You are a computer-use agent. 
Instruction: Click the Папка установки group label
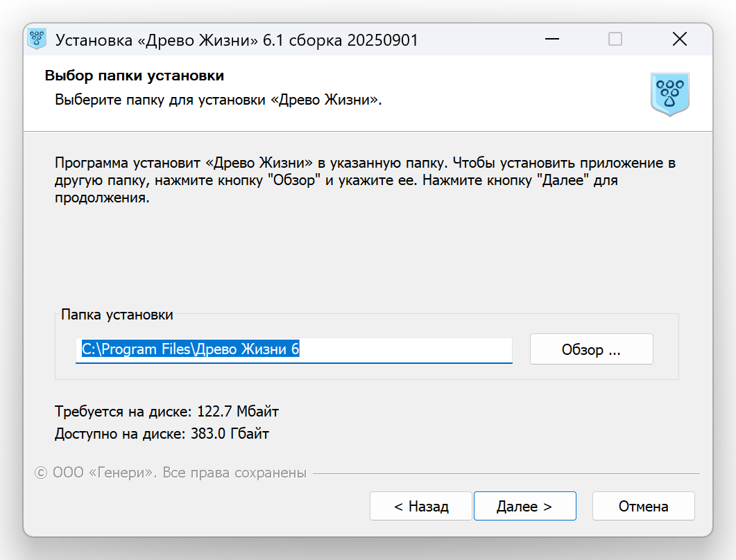[117, 314]
